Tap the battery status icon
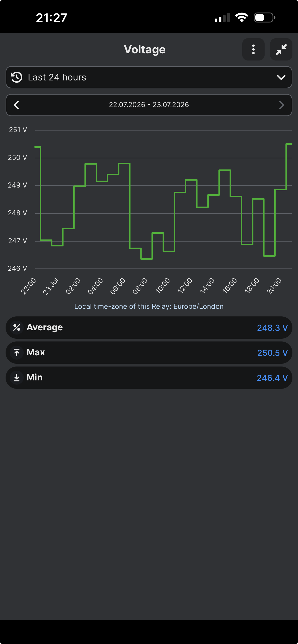The height and width of the screenshot is (644, 298). point(265,17)
